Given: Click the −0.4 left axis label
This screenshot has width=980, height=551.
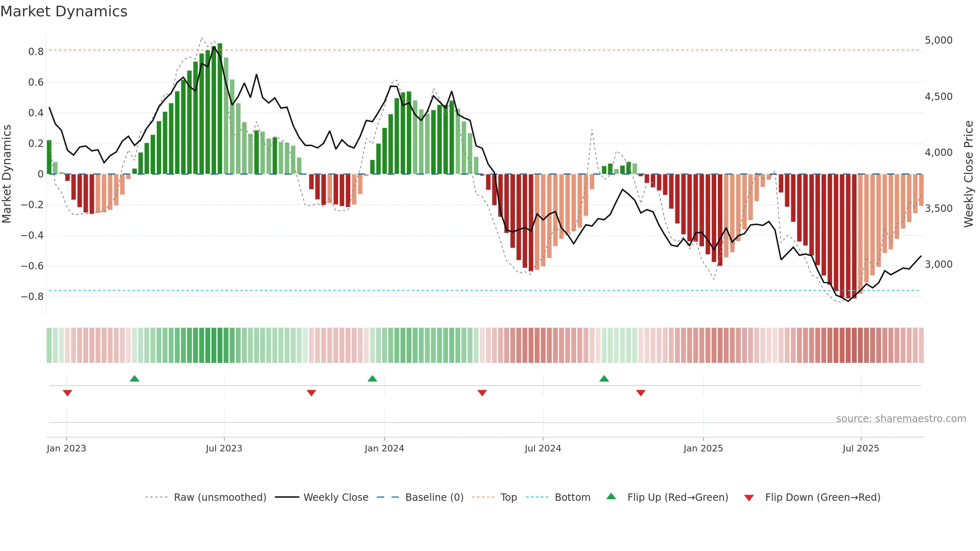Looking at the screenshot, I should [x=32, y=235].
